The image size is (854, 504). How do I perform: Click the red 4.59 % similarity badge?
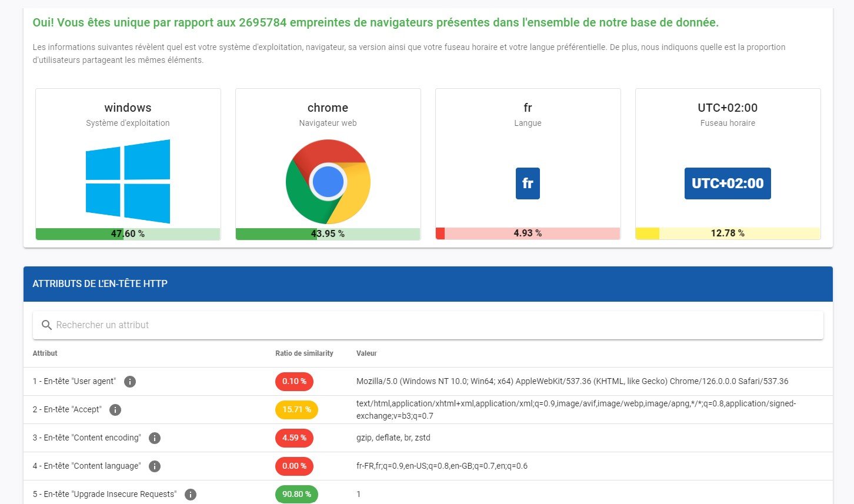(x=294, y=438)
